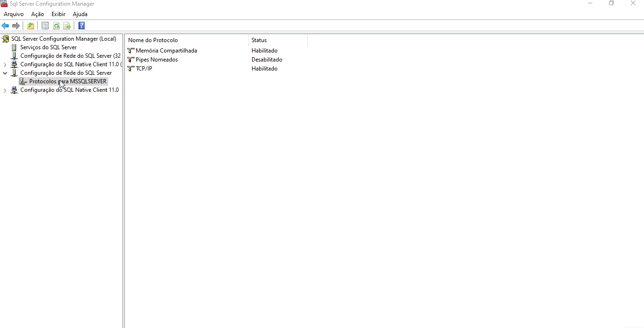This screenshot has width=644, height=328.
Task: Click the Export List toolbar icon
Action: 67,26
